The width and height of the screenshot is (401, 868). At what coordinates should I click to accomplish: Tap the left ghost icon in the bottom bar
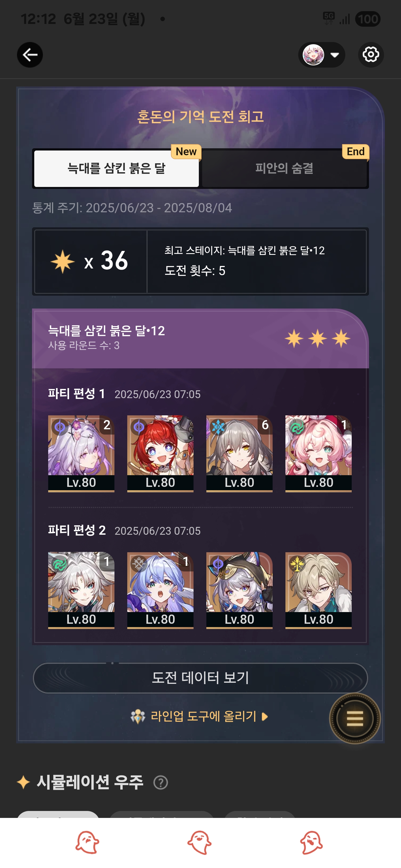tap(87, 842)
